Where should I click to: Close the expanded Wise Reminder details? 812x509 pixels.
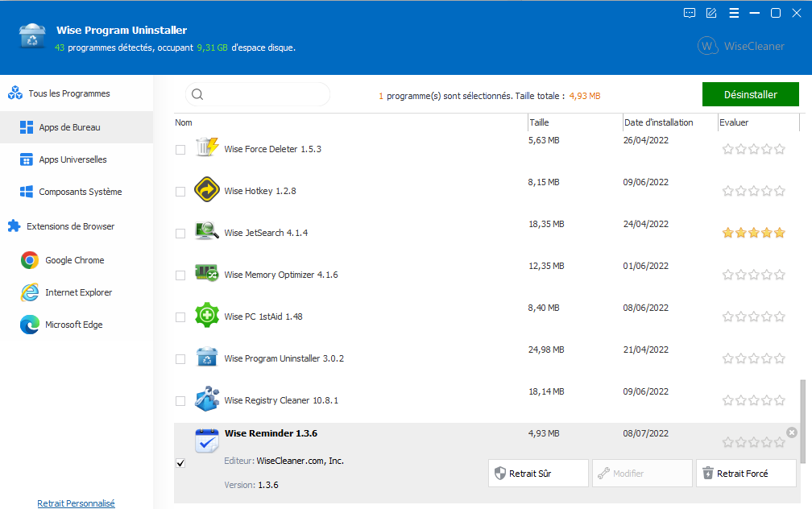coord(792,432)
